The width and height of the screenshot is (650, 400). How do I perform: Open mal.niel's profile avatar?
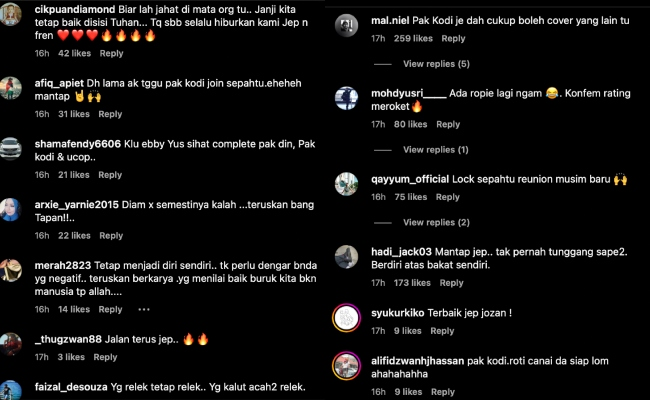[346, 25]
